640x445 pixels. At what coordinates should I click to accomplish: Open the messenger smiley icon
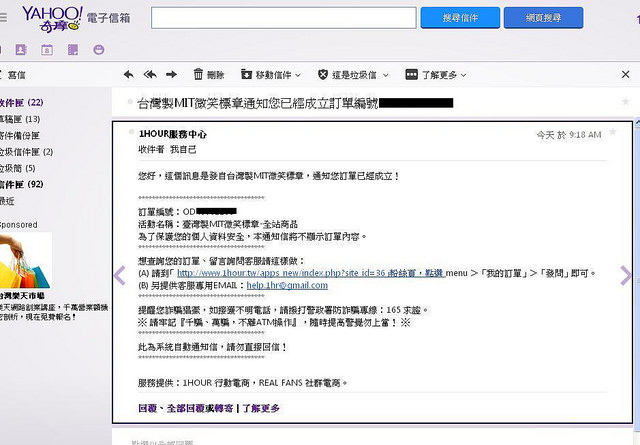pyautogui.click(x=99, y=50)
